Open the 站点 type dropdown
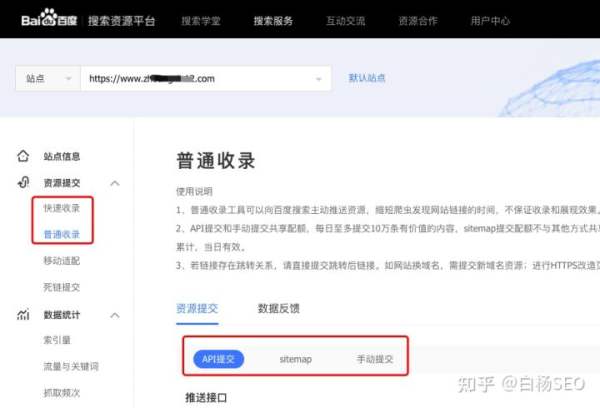The image size is (600, 408). tap(48, 78)
